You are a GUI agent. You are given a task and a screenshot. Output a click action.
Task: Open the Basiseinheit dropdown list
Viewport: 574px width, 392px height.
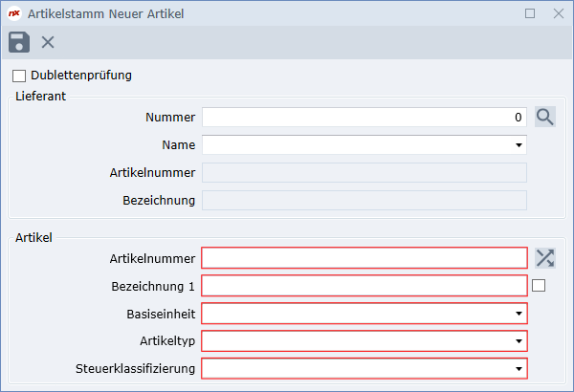(519, 313)
